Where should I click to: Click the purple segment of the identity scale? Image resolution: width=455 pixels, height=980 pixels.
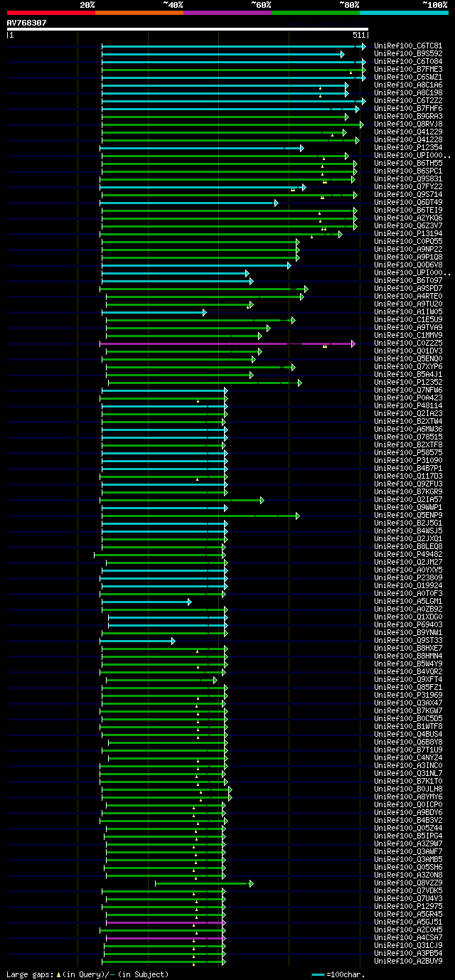pos(227,13)
